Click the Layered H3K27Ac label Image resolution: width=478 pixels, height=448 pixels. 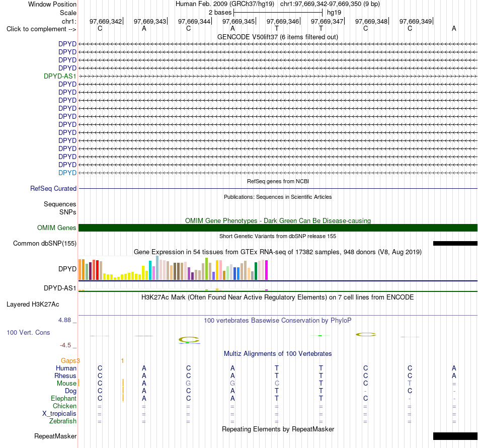point(33,305)
